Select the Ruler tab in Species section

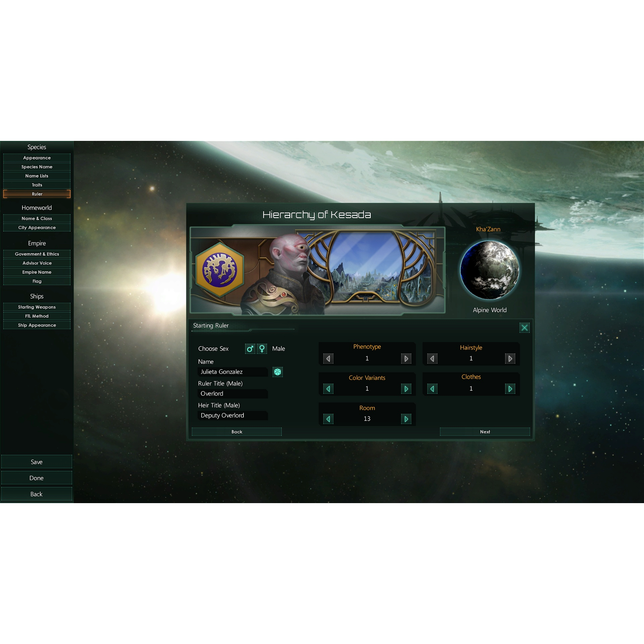pyautogui.click(x=37, y=194)
